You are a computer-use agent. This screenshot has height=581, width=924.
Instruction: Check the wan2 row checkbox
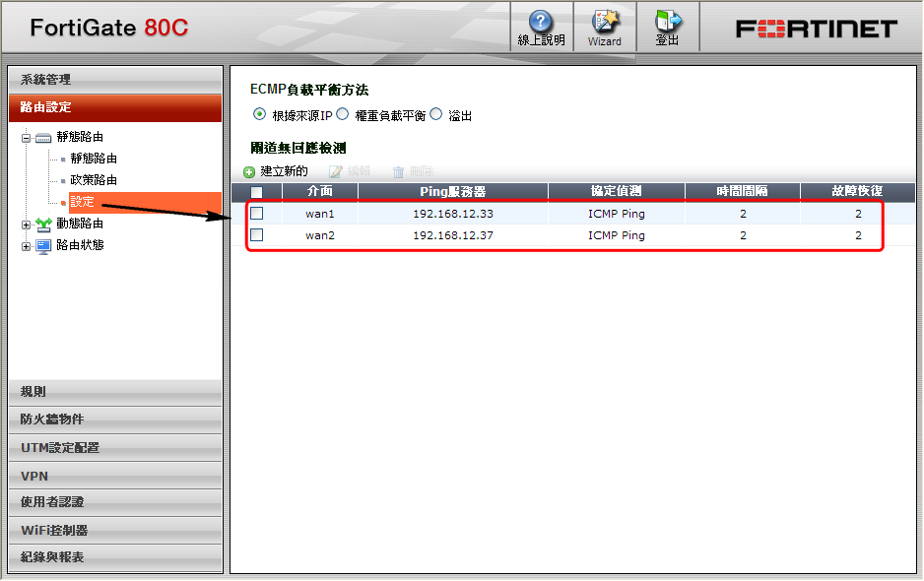(257, 235)
